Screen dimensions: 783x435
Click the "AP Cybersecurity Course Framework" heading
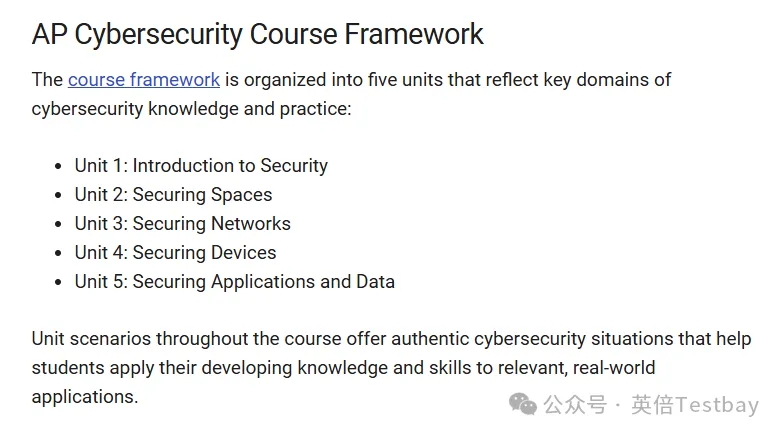coord(257,34)
